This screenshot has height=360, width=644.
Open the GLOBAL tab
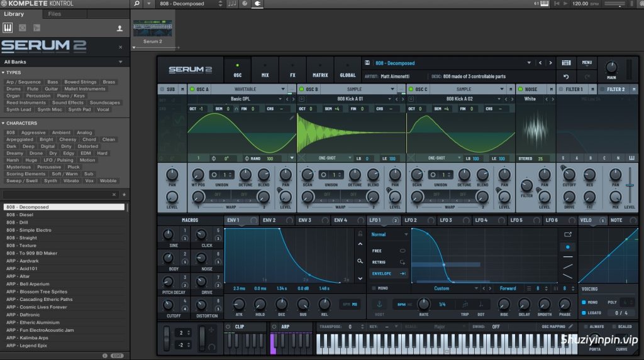coord(347,70)
